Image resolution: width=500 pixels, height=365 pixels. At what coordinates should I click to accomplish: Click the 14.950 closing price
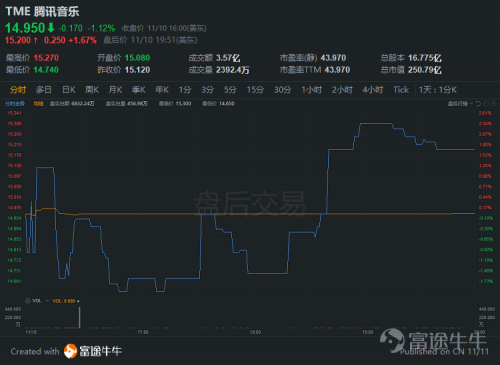coord(25,28)
